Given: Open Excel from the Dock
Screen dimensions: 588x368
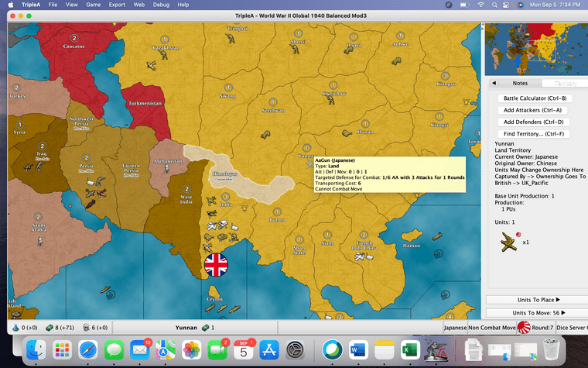Looking at the screenshot, I should 410,350.
